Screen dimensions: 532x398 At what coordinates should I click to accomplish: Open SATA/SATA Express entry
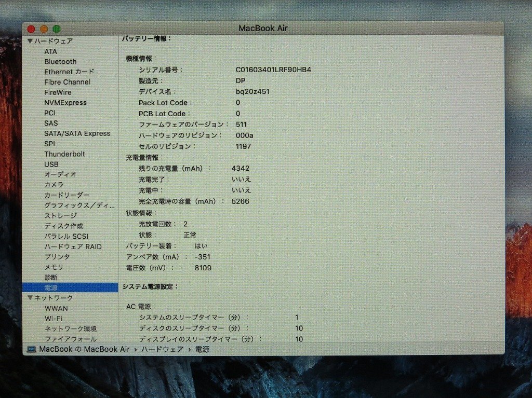tap(77, 133)
